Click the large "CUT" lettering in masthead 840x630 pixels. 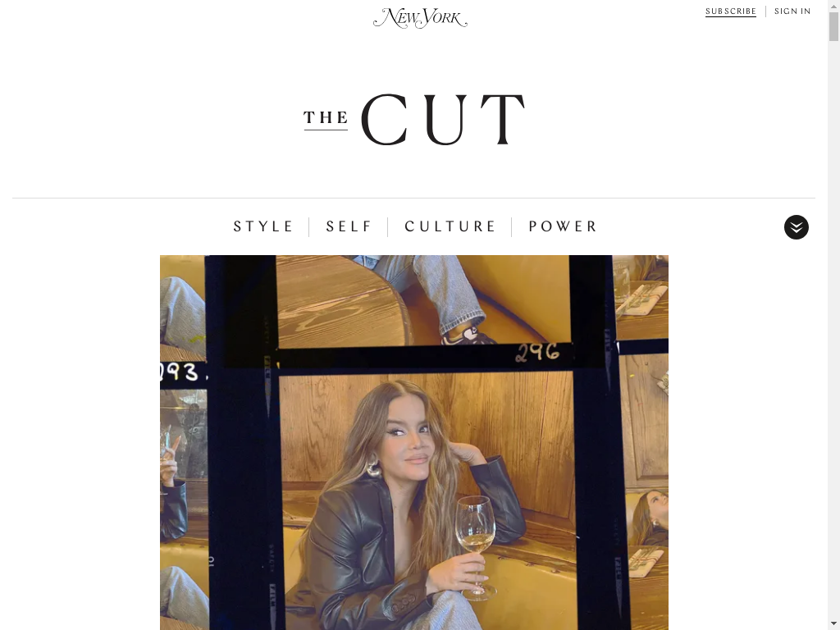click(443, 120)
